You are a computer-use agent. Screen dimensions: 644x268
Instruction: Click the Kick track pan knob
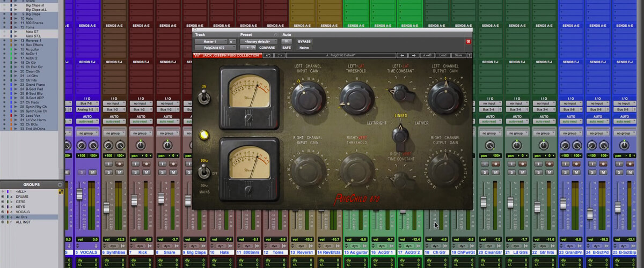140,145
